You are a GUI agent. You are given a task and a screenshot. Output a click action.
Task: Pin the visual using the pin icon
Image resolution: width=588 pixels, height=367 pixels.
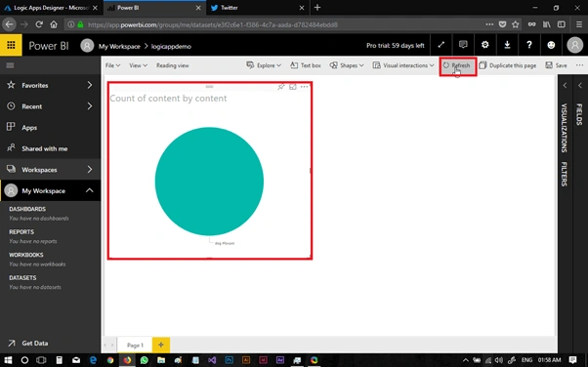(x=281, y=87)
